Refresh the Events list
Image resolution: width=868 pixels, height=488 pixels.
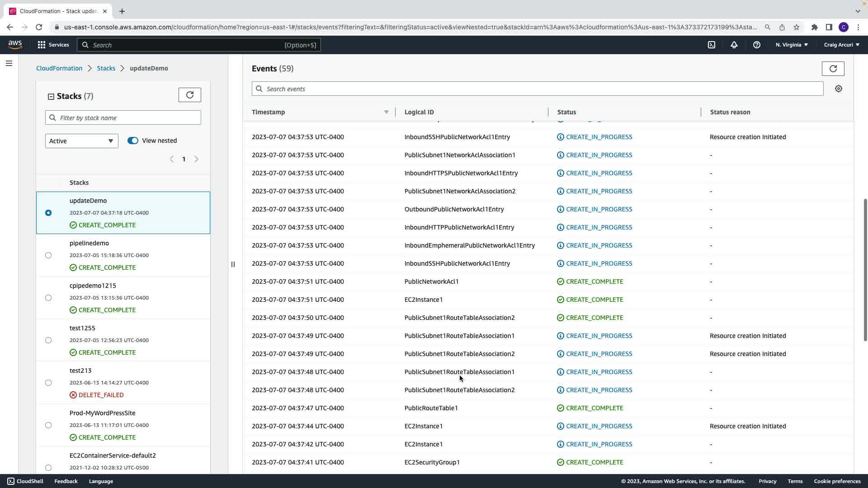[x=833, y=69]
